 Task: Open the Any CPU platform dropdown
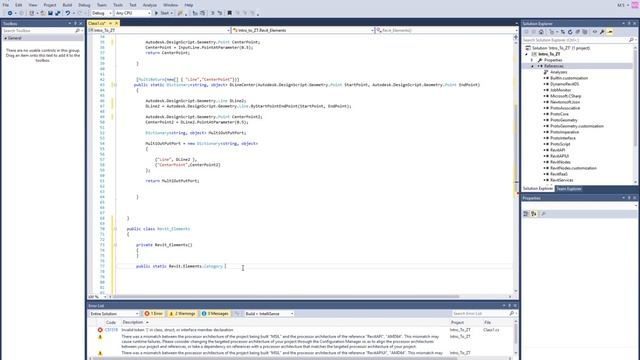coord(133,13)
